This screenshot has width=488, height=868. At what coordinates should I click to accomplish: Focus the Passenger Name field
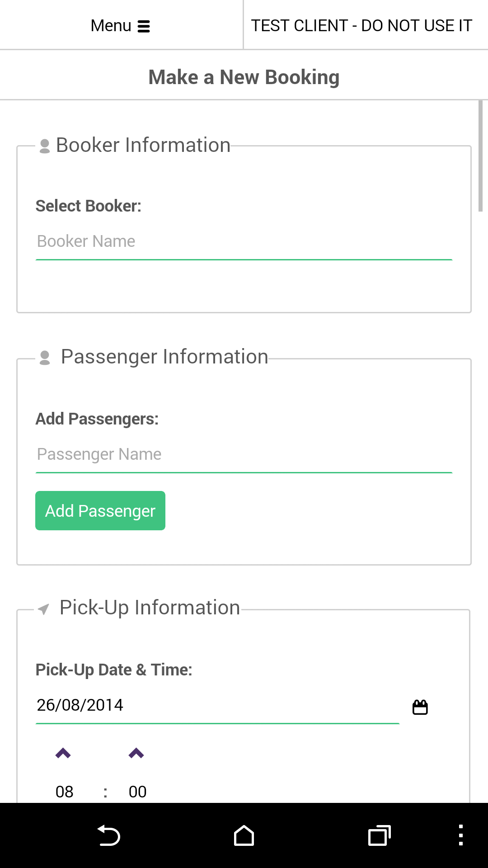pos(244,454)
